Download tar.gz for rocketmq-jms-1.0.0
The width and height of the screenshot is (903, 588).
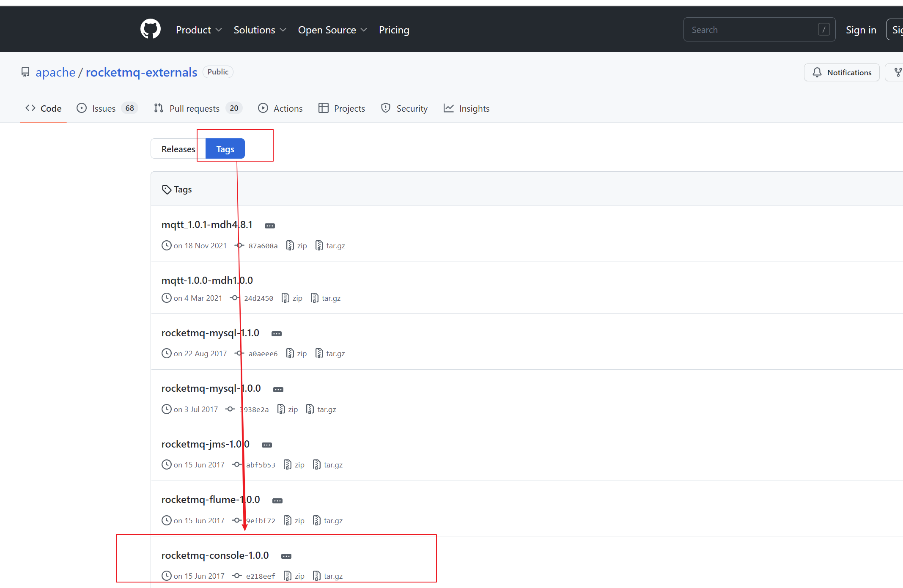point(328,465)
